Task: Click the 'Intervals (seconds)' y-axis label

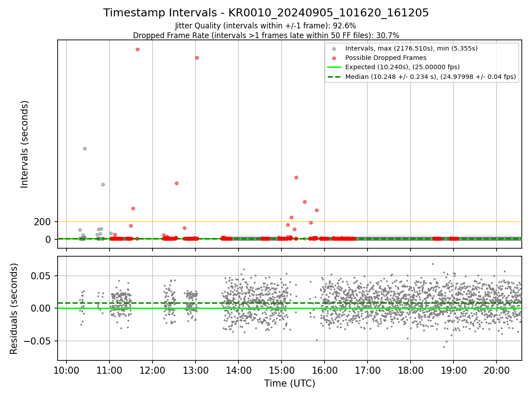Action: click(25, 144)
